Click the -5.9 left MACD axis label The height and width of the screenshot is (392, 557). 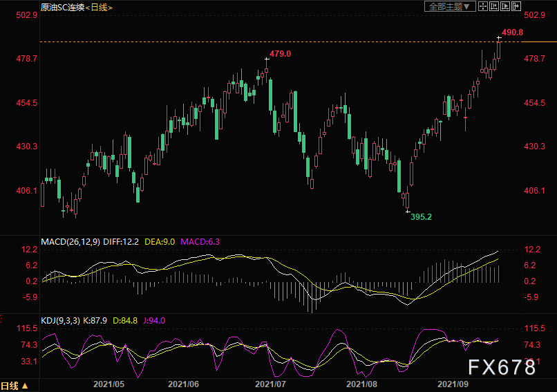(30, 297)
